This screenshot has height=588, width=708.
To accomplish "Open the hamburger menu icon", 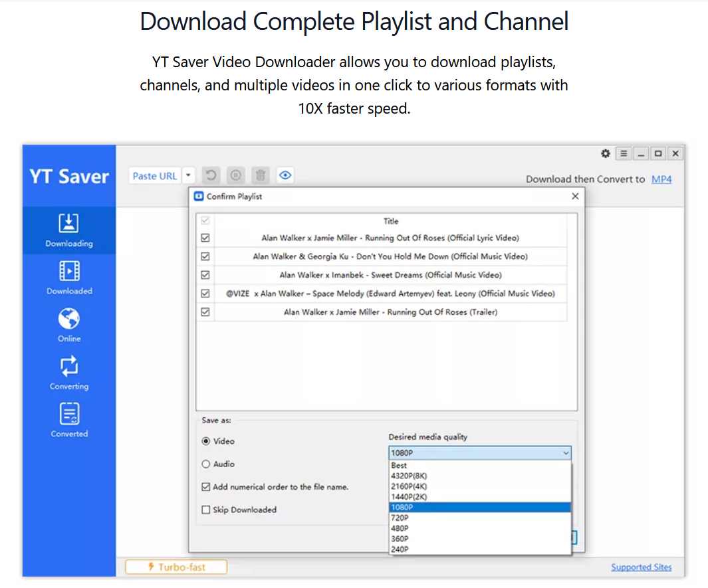I will 624,153.
